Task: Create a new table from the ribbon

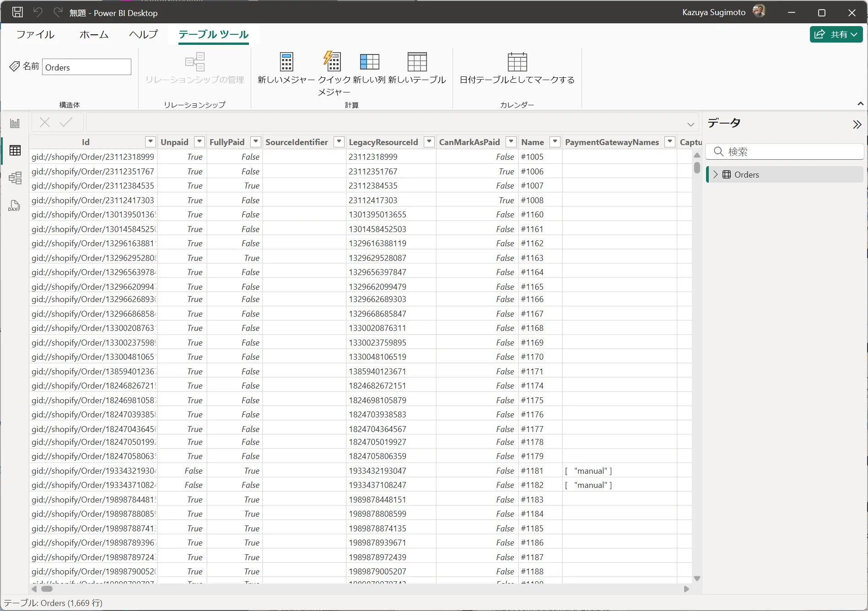Action: pyautogui.click(x=417, y=62)
